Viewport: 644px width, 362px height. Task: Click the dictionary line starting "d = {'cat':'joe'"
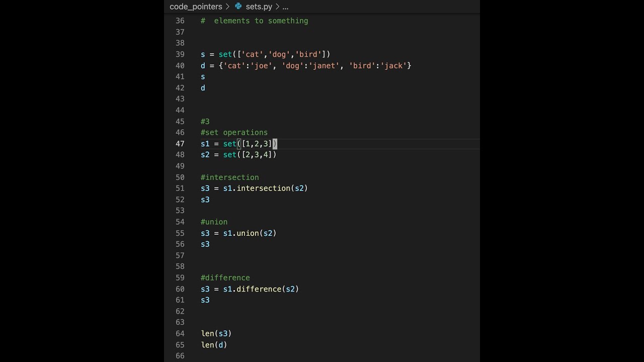(306, 65)
